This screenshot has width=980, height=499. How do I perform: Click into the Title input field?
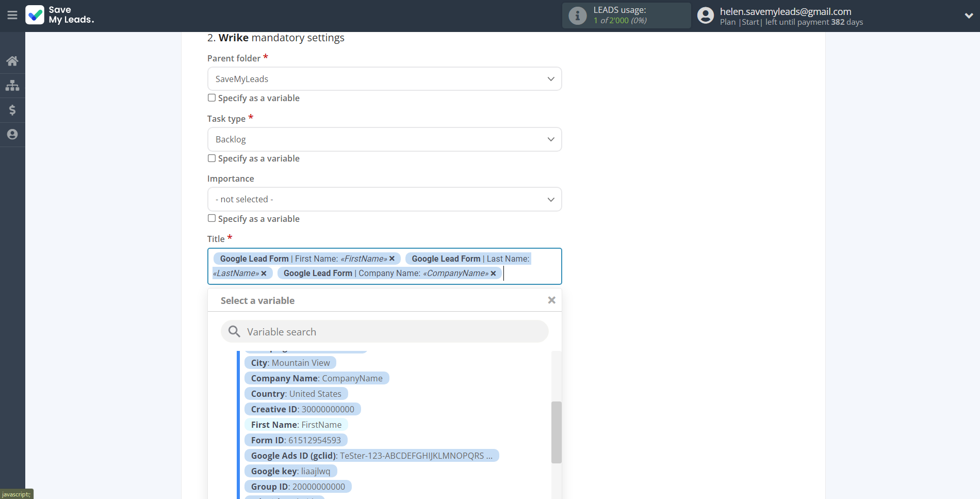[x=384, y=266]
